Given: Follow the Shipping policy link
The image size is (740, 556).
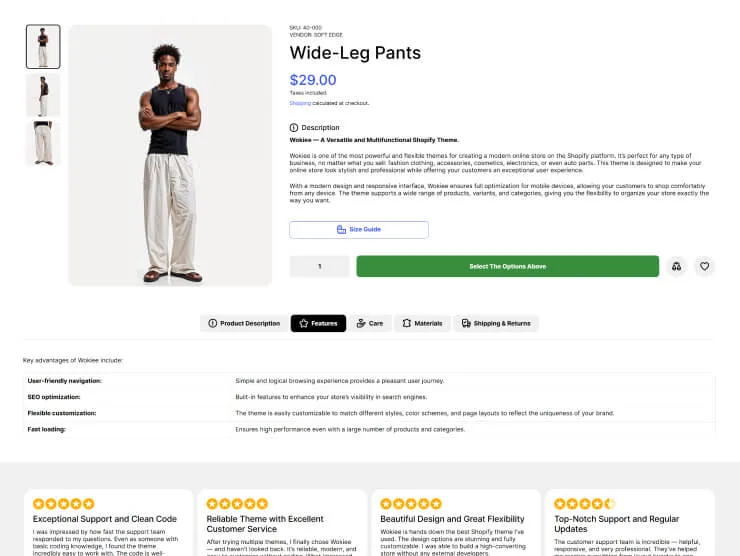Looking at the screenshot, I should (300, 103).
